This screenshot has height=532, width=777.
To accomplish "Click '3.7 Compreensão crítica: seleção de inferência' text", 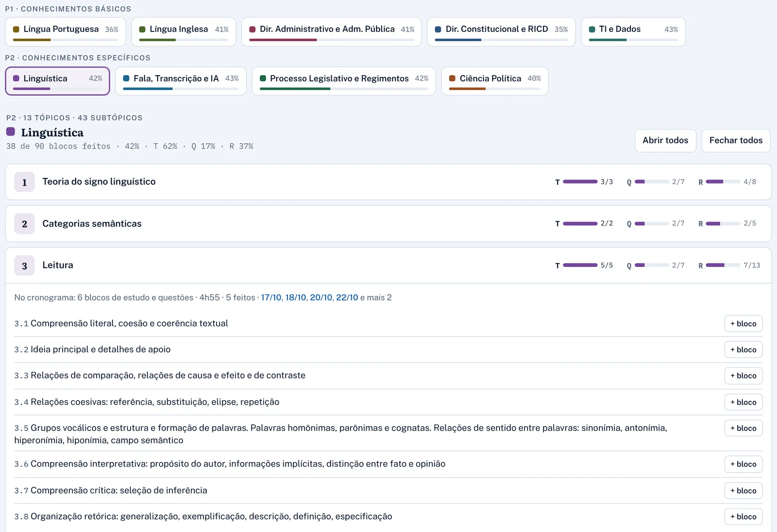I will click(111, 490).
